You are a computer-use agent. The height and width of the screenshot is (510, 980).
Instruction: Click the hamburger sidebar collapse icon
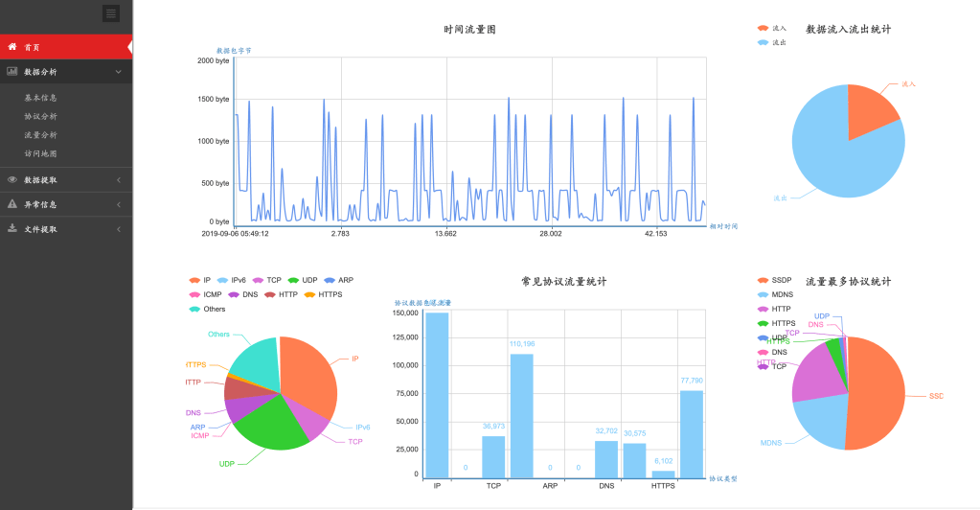pyautogui.click(x=111, y=13)
